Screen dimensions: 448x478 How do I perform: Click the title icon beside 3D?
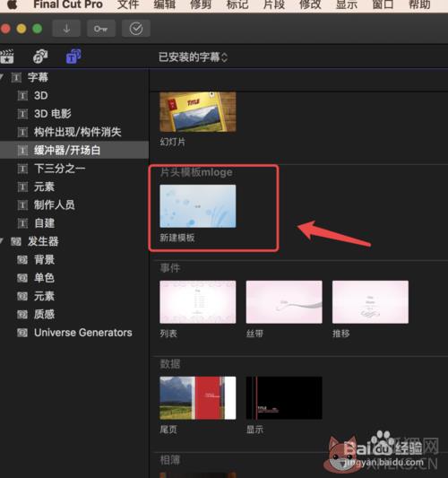coord(22,96)
